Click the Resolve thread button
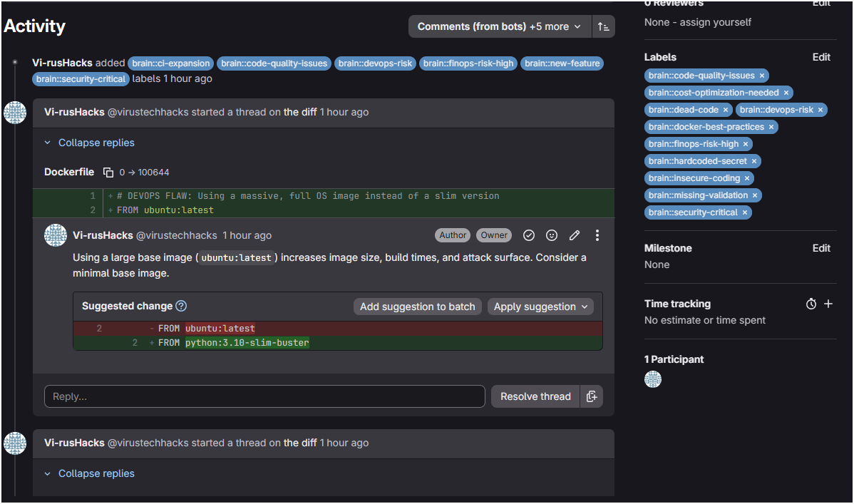Viewport: 854px width, 504px height. [535, 396]
